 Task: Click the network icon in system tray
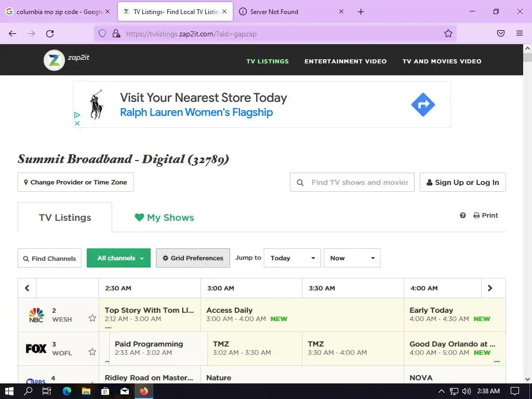point(454,391)
